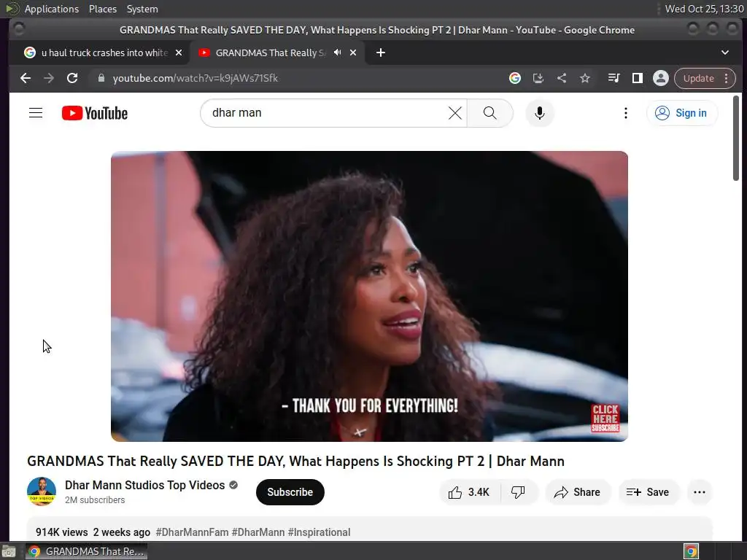Open #Inspirational hashtag link
The width and height of the screenshot is (747, 560).
[x=320, y=532]
